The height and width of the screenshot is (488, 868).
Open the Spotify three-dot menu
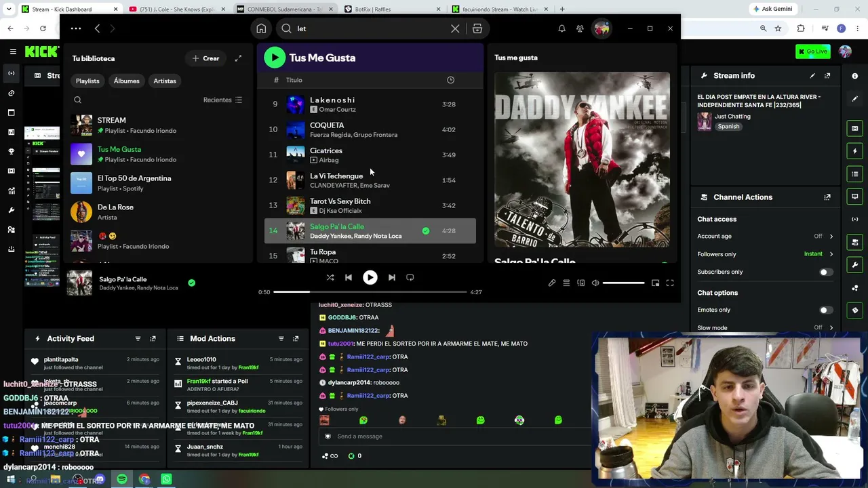[76, 28]
